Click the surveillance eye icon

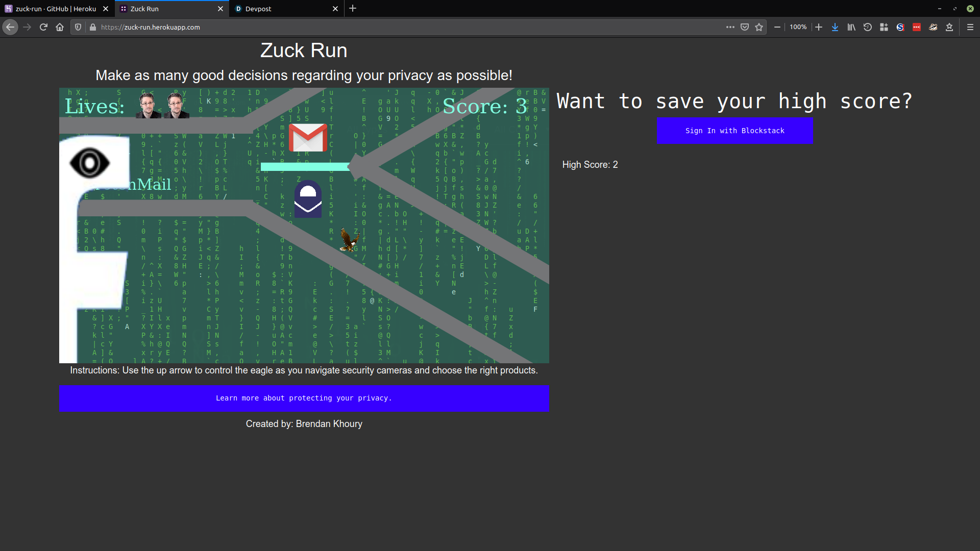(x=90, y=163)
